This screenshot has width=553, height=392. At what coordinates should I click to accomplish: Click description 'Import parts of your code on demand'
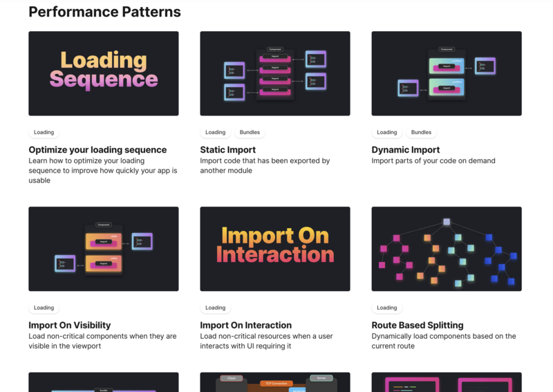[x=433, y=161]
